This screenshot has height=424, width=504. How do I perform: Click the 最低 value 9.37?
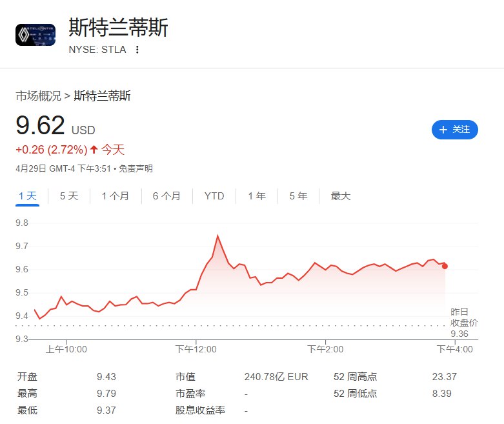pyautogui.click(x=106, y=410)
